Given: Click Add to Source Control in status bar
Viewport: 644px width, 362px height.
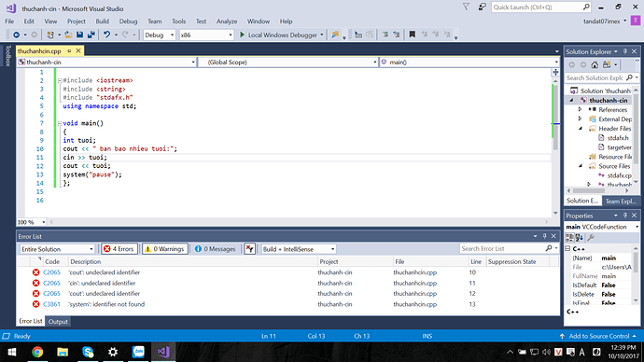Looking at the screenshot, I should (x=598, y=336).
